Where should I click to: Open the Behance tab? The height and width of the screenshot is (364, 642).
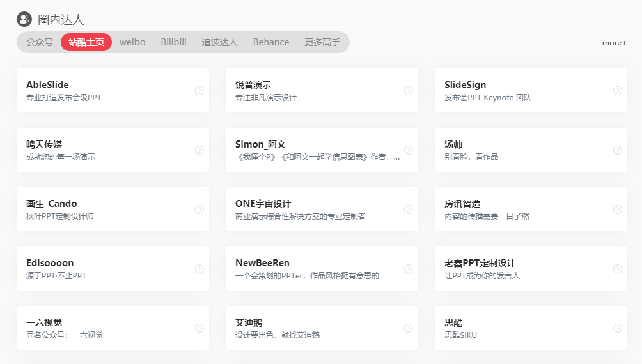(x=271, y=42)
